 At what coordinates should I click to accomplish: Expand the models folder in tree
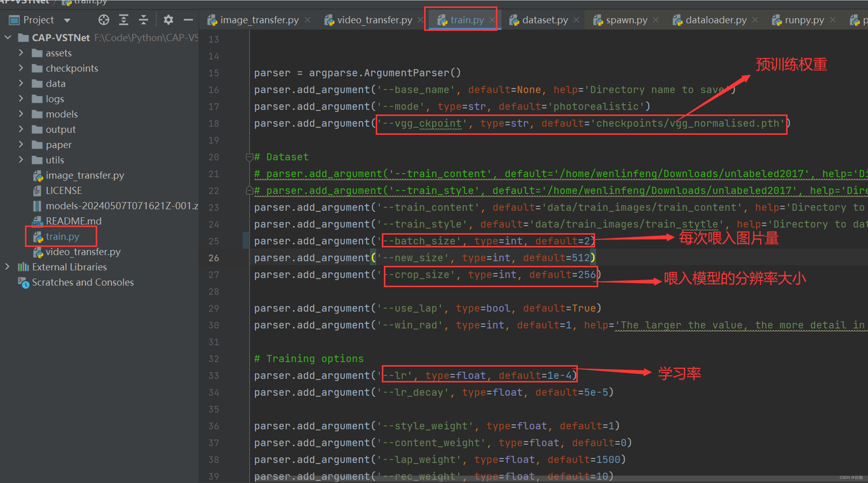21,114
